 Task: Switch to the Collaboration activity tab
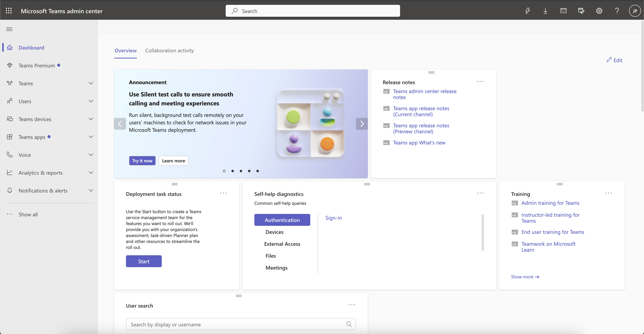pyautogui.click(x=170, y=50)
